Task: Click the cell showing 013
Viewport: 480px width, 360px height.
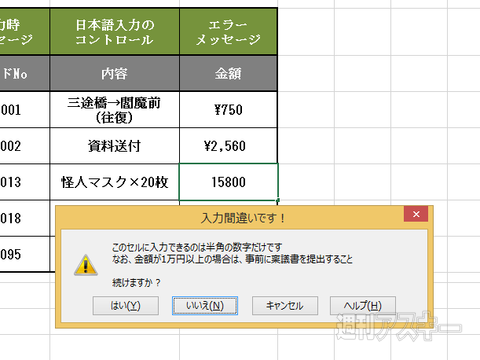Action: coord(25,182)
